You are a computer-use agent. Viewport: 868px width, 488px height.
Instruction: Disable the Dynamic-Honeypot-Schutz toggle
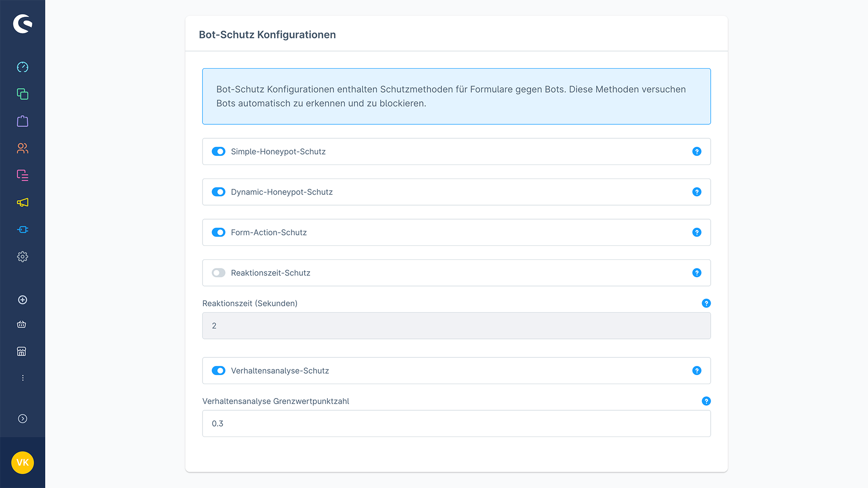tap(218, 192)
